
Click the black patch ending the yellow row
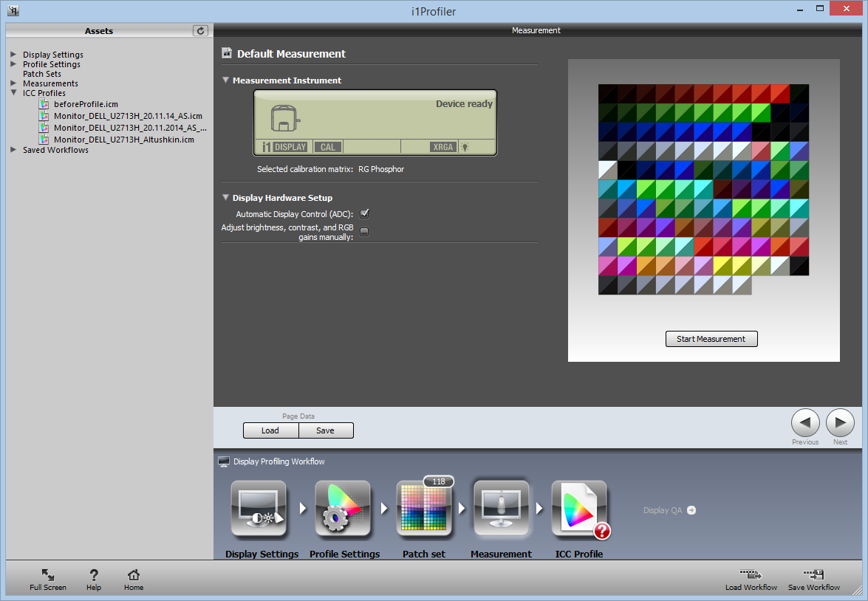coord(799,266)
